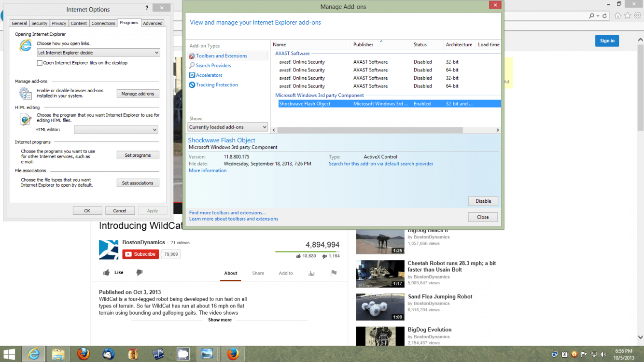Switch to the Security tab
The height and width of the screenshot is (362, 644).
point(40,23)
